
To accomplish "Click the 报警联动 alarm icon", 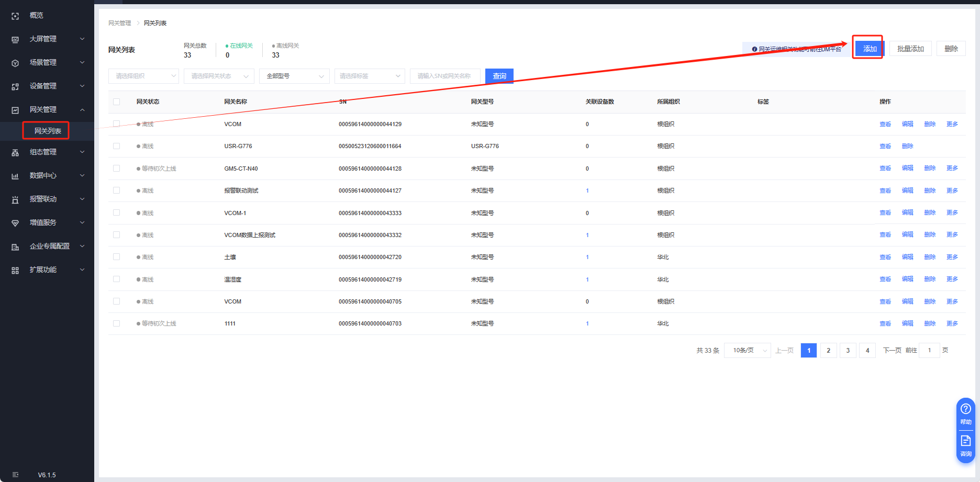I will [x=15, y=199].
